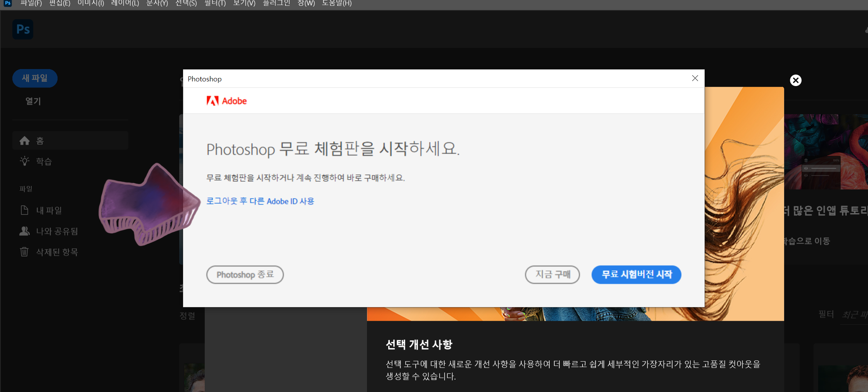This screenshot has height=392, width=868.
Task: Open the 문자(Y) menu
Action: click(157, 3)
